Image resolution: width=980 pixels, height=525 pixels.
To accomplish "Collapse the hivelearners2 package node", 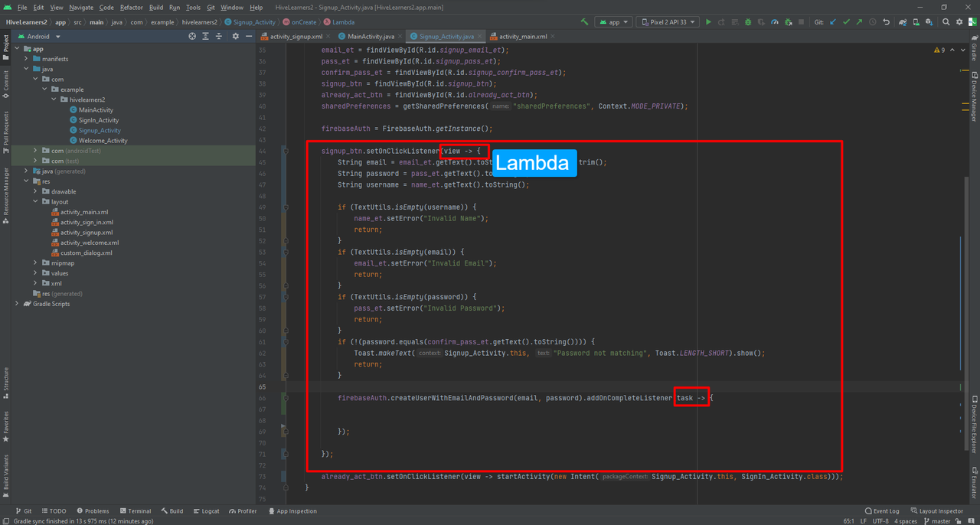I will 54,99.
